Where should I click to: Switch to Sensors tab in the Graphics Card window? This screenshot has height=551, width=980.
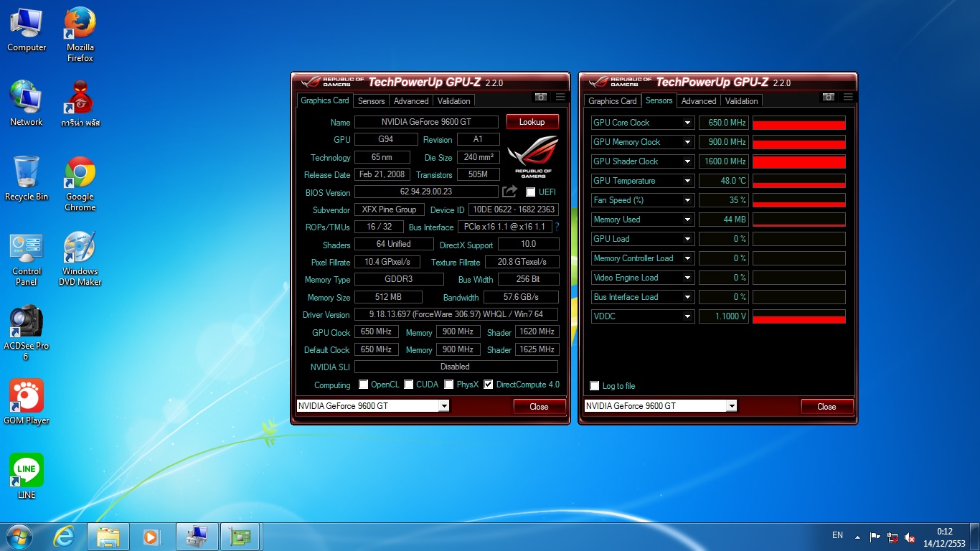pyautogui.click(x=372, y=101)
